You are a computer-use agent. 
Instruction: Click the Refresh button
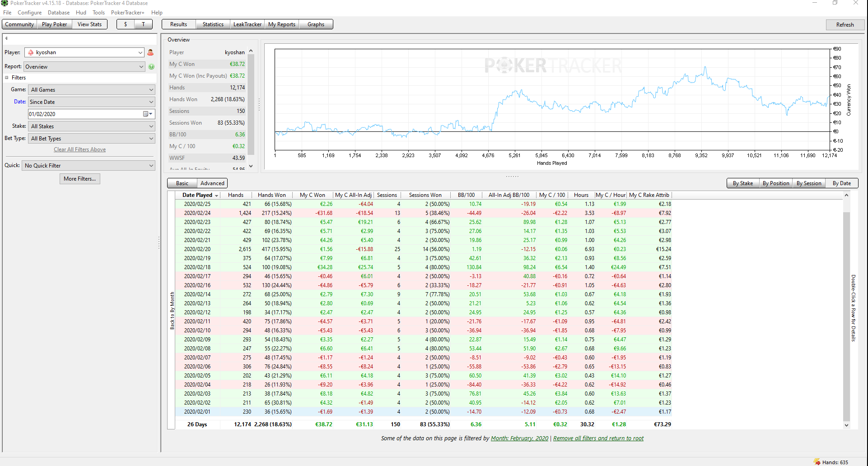(x=845, y=25)
